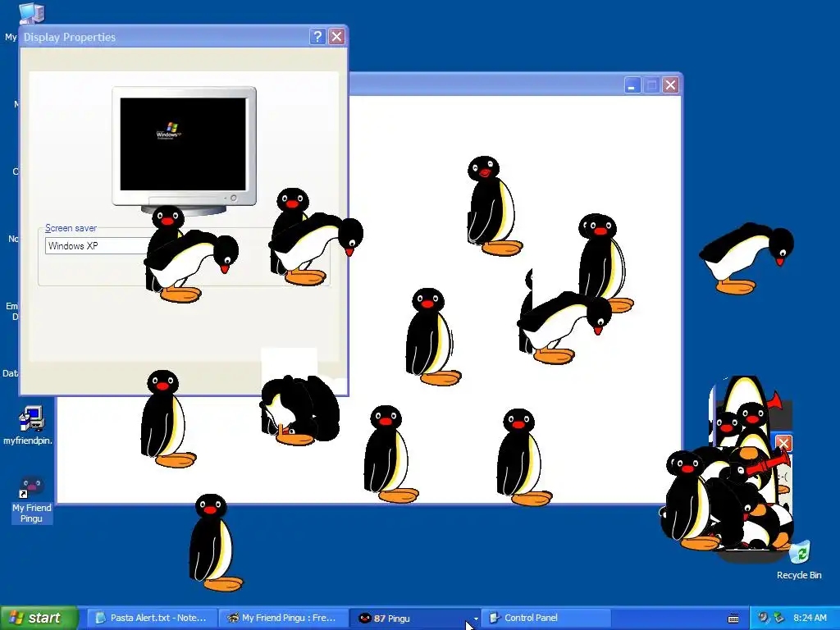Screen dimensions: 840x630
Task: Select the My Friend Pingu desktop shortcut
Action: click(x=32, y=500)
